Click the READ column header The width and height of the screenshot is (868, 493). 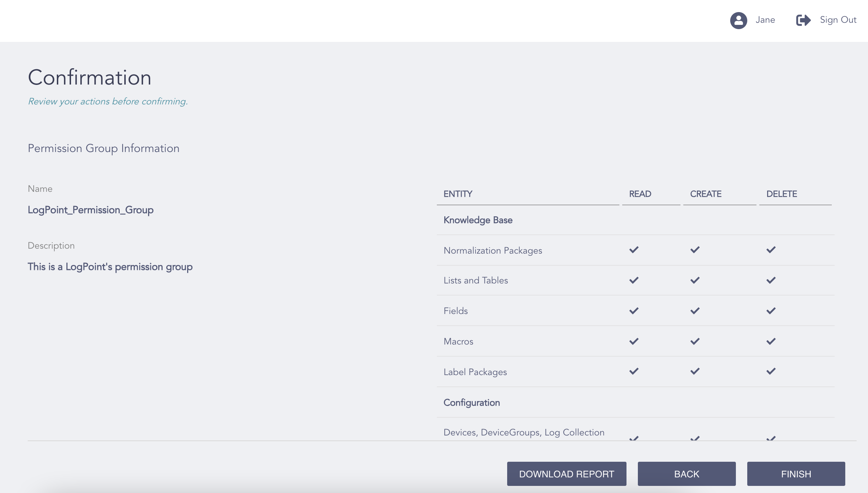(x=640, y=194)
